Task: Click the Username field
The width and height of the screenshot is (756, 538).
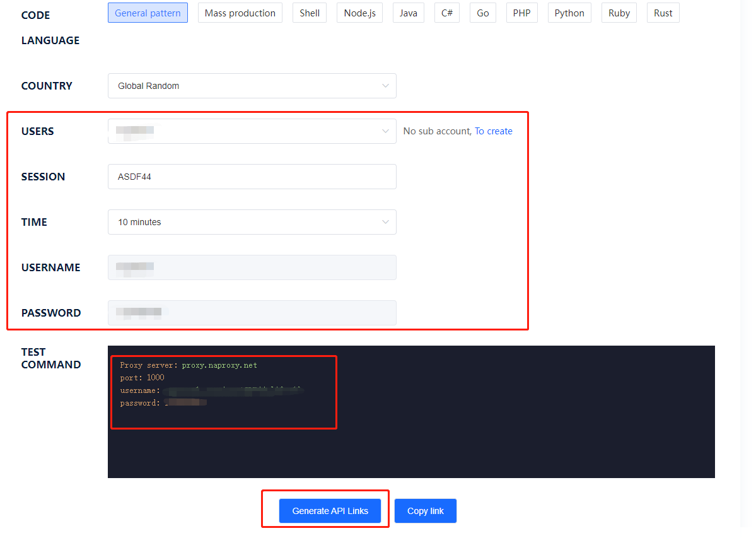Action: tap(252, 267)
